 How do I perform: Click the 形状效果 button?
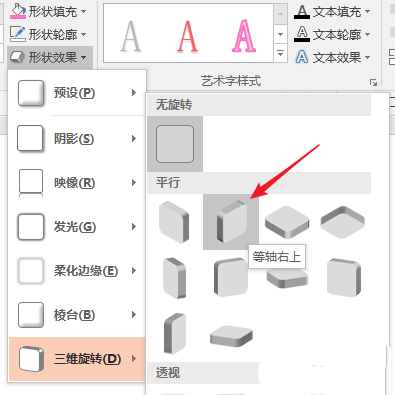pyautogui.click(x=50, y=57)
